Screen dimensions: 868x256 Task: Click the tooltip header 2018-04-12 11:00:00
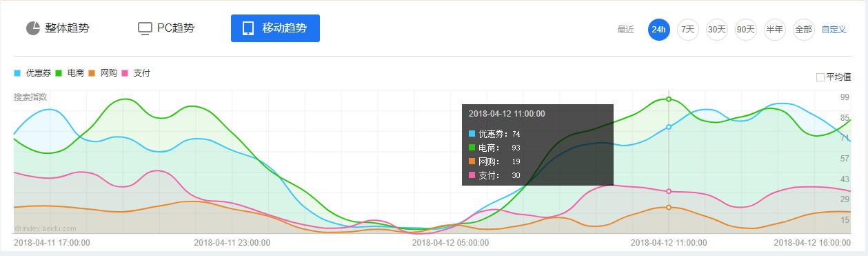(x=507, y=114)
